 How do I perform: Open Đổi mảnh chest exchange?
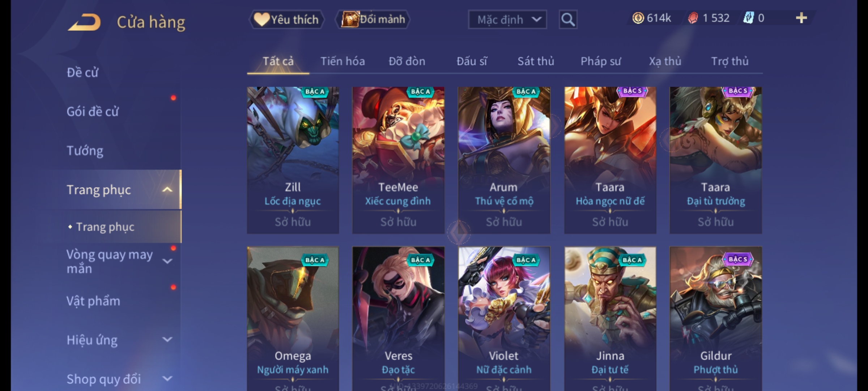click(x=373, y=20)
